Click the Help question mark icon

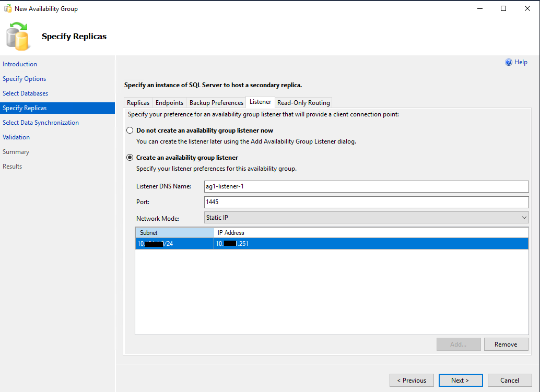pos(508,62)
